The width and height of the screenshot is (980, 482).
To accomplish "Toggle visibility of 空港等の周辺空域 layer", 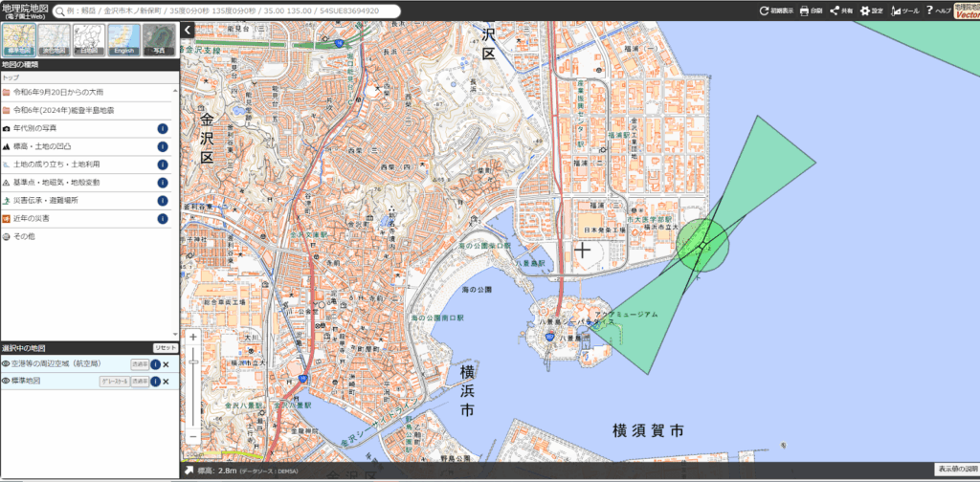I will [6, 363].
